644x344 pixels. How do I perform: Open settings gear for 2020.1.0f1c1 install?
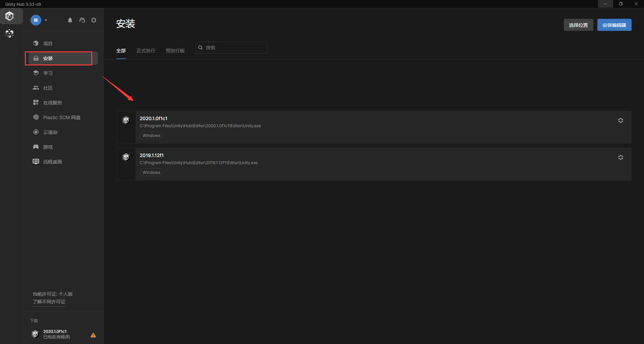[x=621, y=120]
